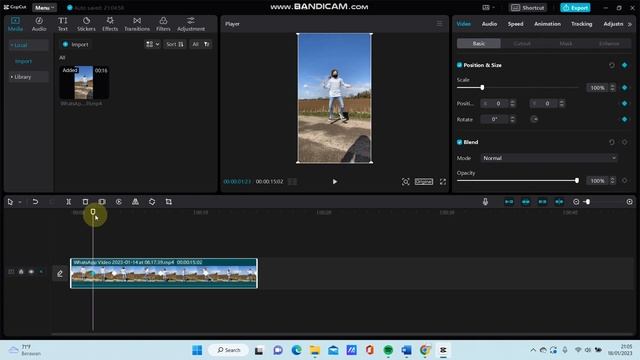Click the reverse playback icon in timeline toolbar

pyautogui.click(x=119, y=202)
